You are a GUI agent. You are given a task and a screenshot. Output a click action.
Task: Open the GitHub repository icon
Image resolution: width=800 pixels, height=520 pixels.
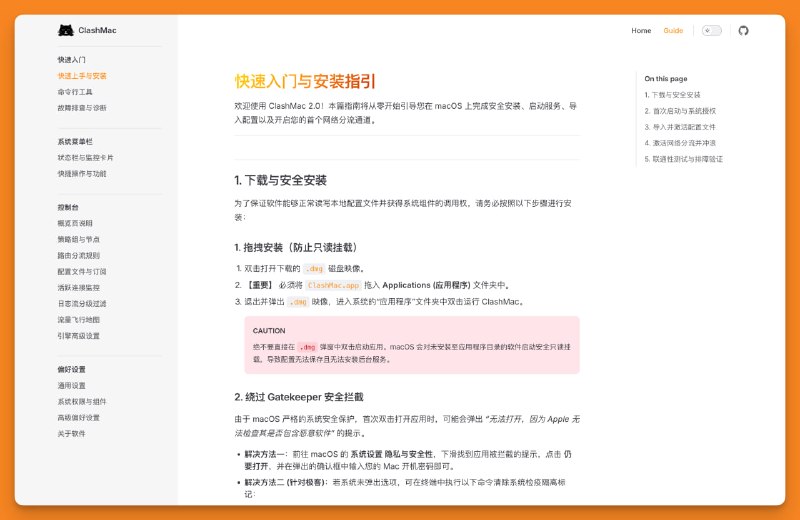click(x=743, y=31)
